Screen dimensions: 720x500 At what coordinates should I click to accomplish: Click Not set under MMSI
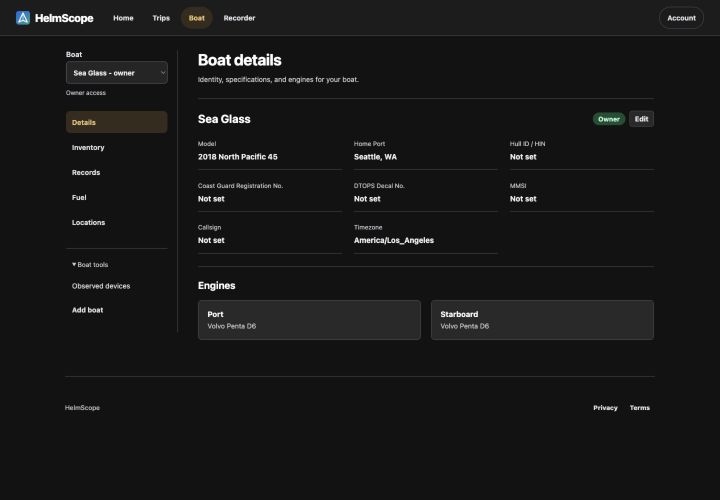pyautogui.click(x=523, y=199)
